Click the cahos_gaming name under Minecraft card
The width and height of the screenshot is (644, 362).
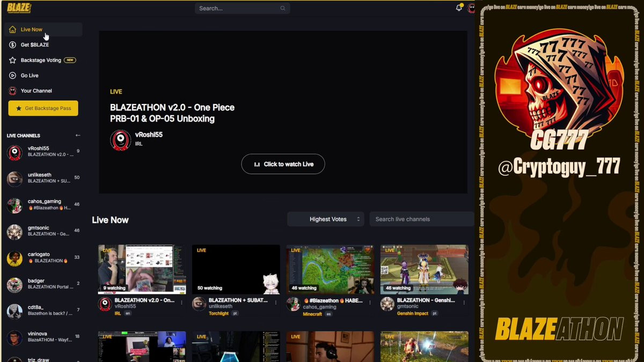point(320,307)
